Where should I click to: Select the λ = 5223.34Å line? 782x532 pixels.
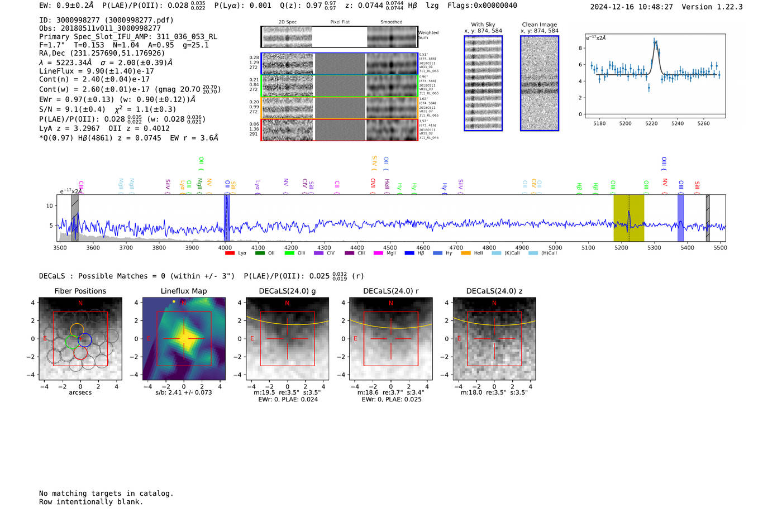pyautogui.click(x=106, y=63)
